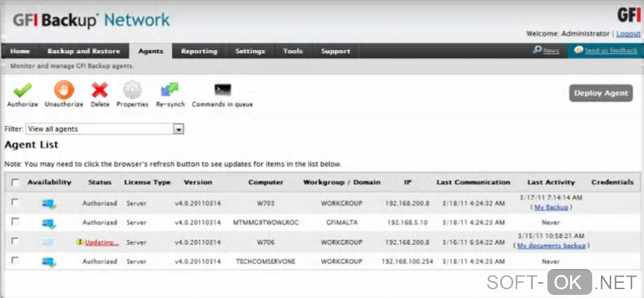644x298 pixels.
Task: Open the Tools tab
Action: [293, 51]
